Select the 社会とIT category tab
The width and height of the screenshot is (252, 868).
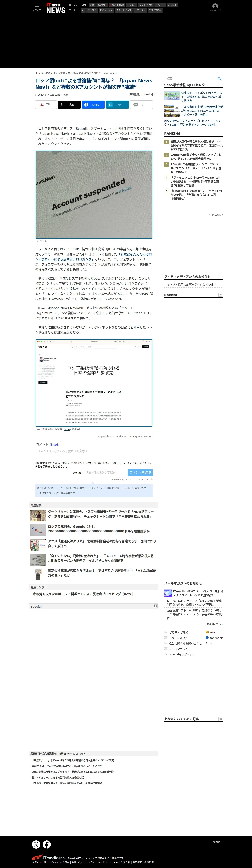click(131, 5)
